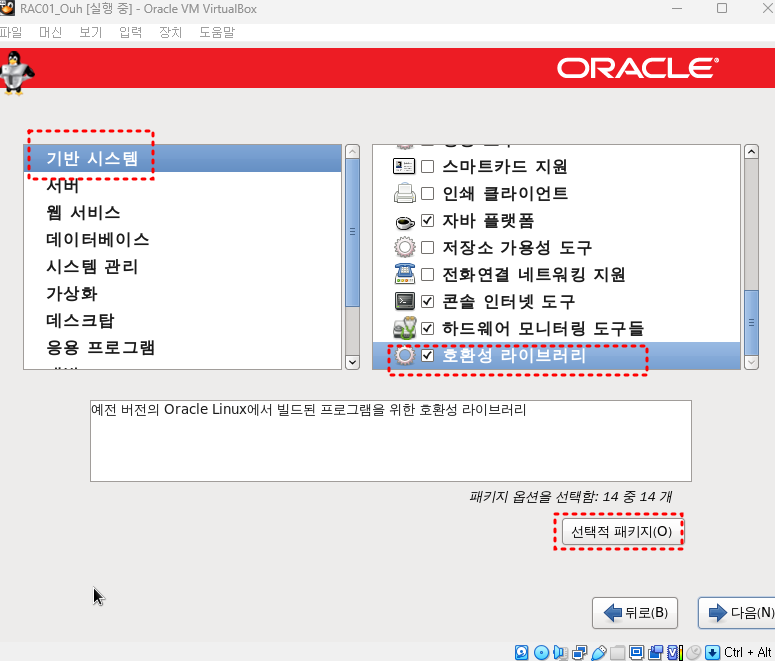This screenshot has width=775, height=661.
Task: Proceed with the 다음(N) button
Action: pyautogui.click(x=736, y=613)
